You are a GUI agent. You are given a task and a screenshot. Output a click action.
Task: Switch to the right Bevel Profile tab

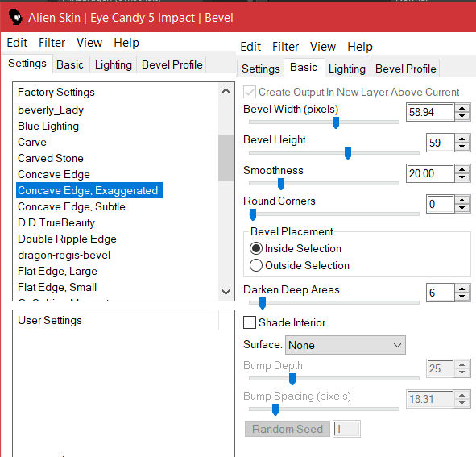(406, 69)
